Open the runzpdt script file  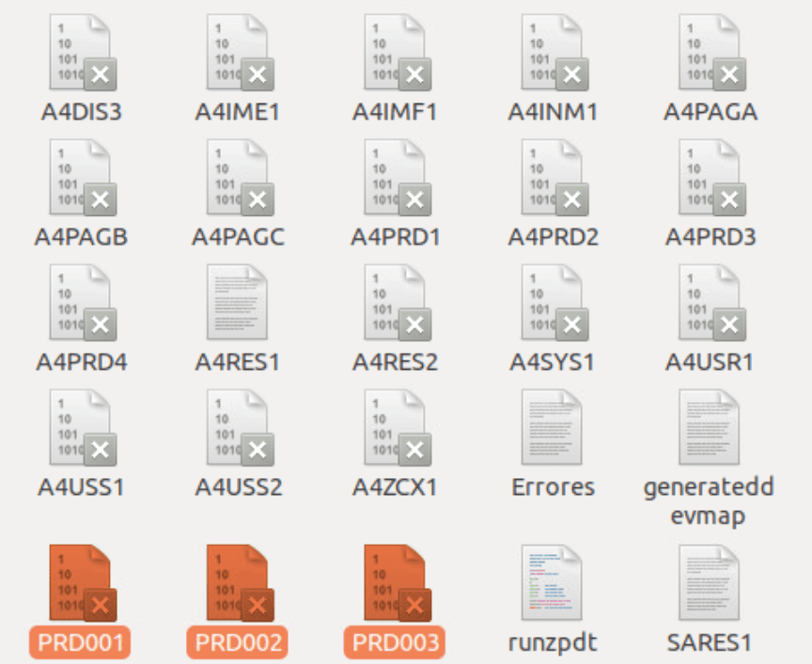(x=553, y=583)
